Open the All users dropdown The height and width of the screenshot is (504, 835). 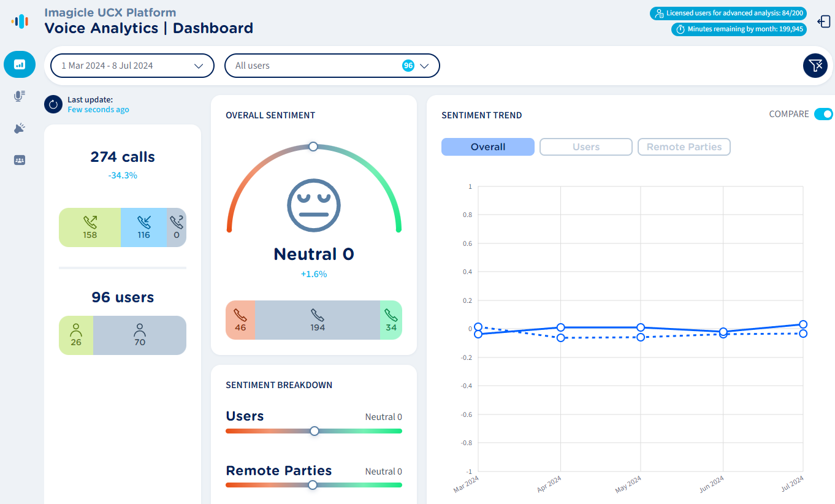click(x=332, y=66)
